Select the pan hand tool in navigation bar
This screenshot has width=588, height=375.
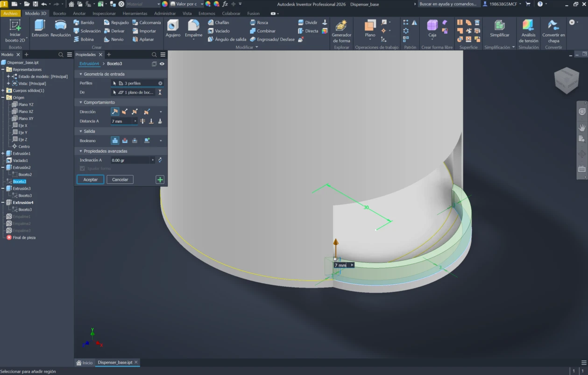pos(582,127)
